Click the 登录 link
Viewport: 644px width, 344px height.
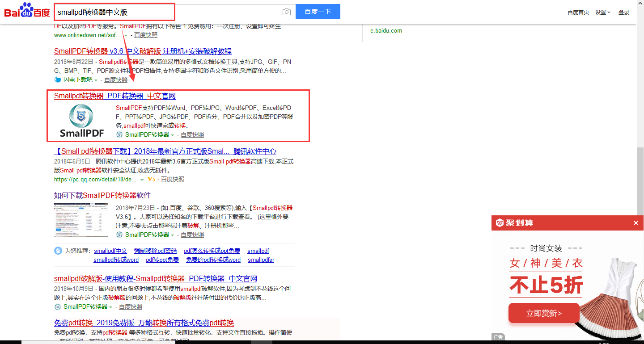[624, 13]
